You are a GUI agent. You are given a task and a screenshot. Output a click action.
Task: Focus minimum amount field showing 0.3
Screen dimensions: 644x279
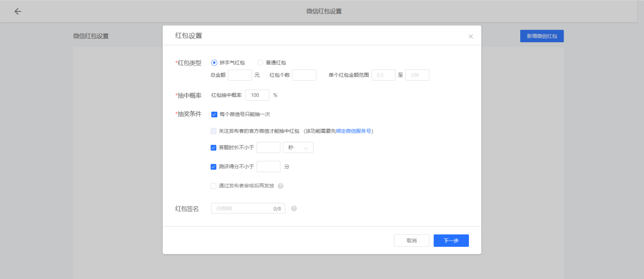tap(383, 75)
